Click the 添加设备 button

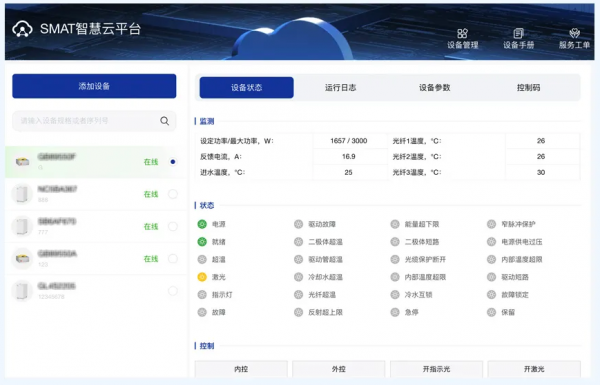tap(94, 86)
